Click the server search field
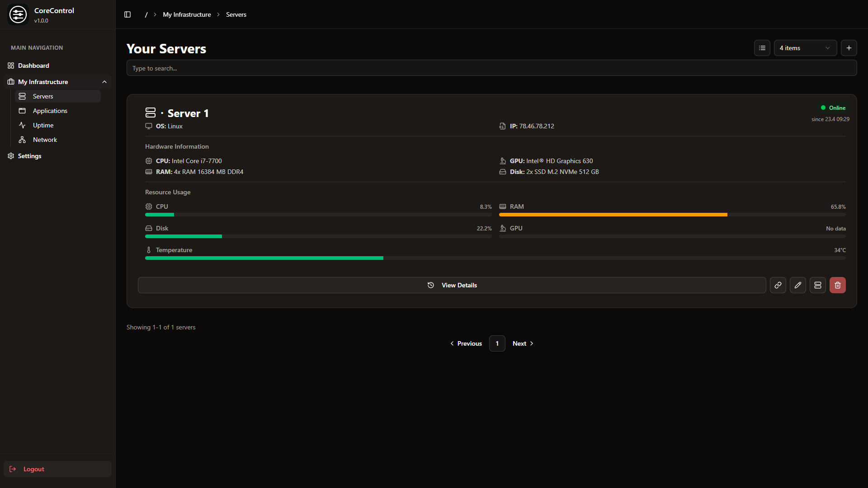Viewport: 868px width, 488px height. tap(491, 68)
